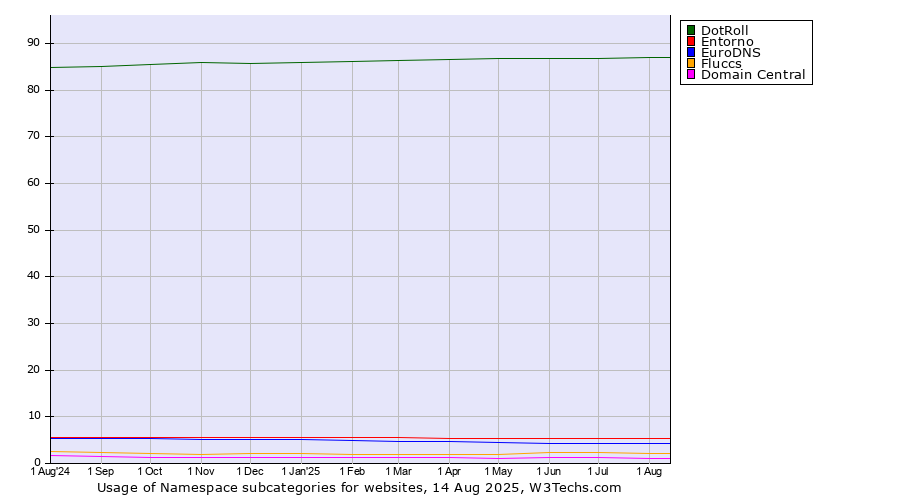Click the 1 Jun axis label
This screenshot has width=900, height=500.
pyautogui.click(x=549, y=471)
